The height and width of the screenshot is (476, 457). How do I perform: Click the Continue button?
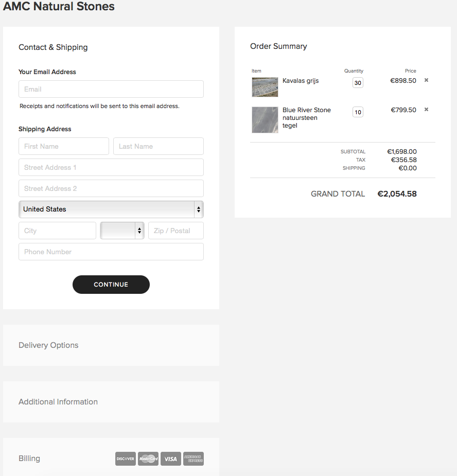[x=111, y=285]
